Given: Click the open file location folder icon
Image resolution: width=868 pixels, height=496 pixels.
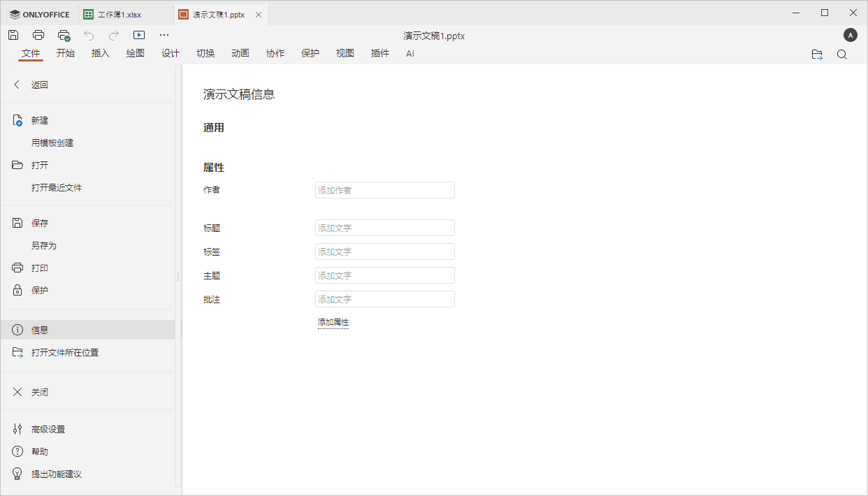Looking at the screenshot, I should coord(816,54).
